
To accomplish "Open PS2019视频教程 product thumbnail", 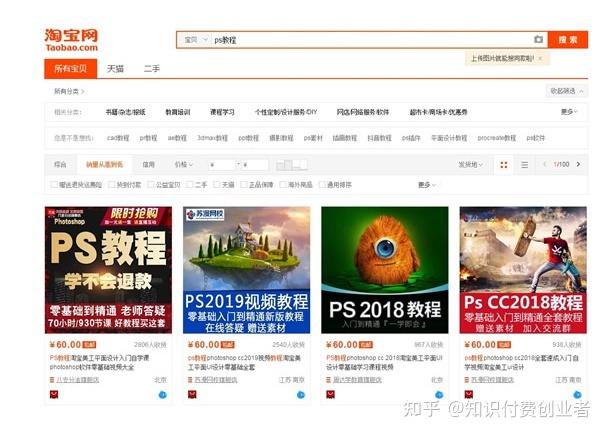I will coord(247,270).
